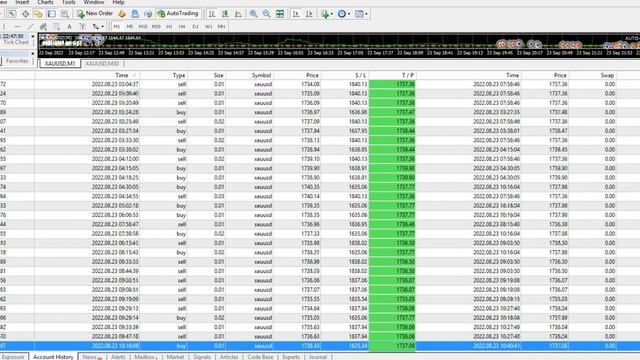The width and height of the screenshot is (640, 360).
Task: Open the Charts menu
Action: (x=45, y=2)
